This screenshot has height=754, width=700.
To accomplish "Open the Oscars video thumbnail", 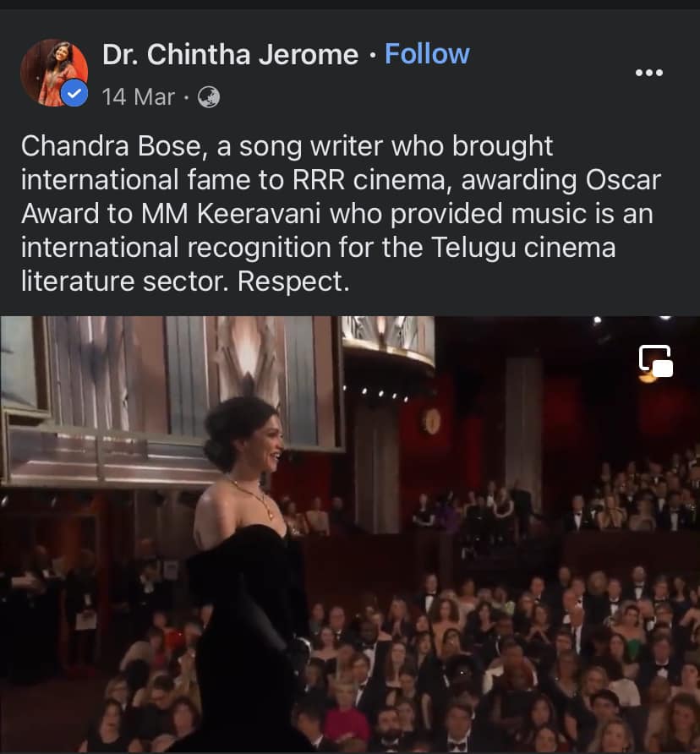I will [350, 534].
